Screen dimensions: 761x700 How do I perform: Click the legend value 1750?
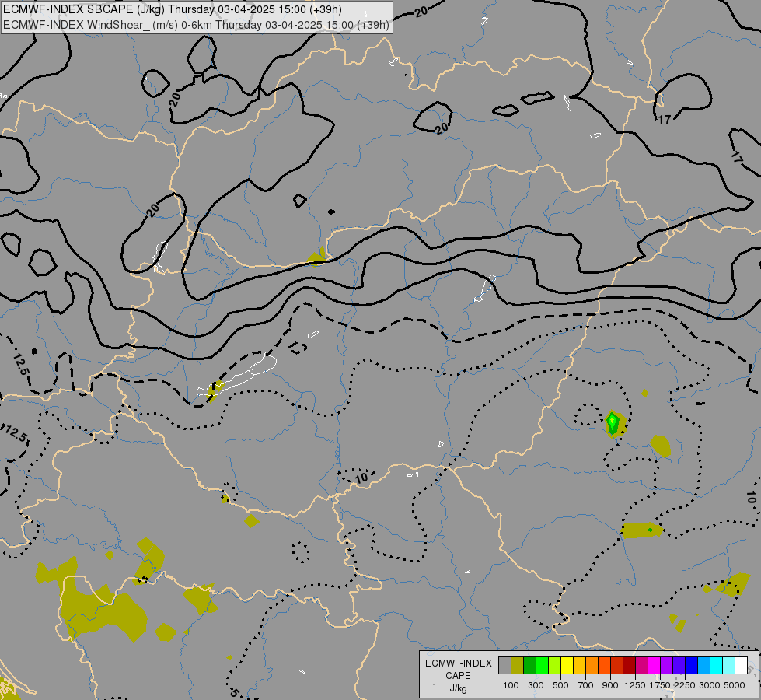(660, 685)
